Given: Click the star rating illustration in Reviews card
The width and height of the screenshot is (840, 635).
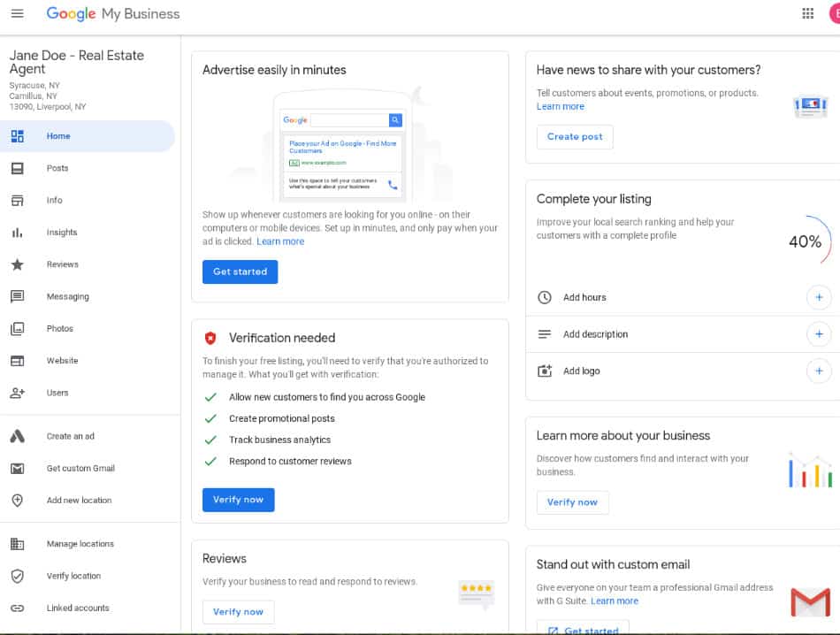Looking at the screenshot, I should click(x=477, y=594).
